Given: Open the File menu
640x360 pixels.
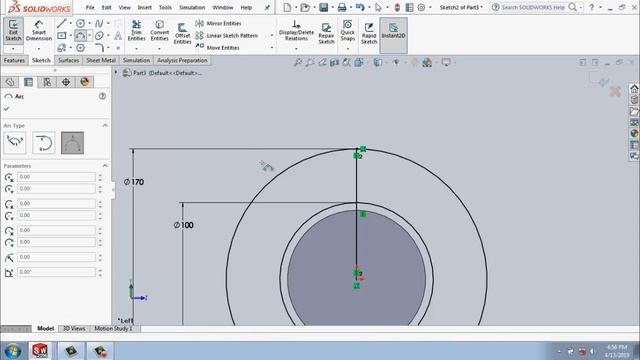Looking at the screenshot, I should pos(90,7).
